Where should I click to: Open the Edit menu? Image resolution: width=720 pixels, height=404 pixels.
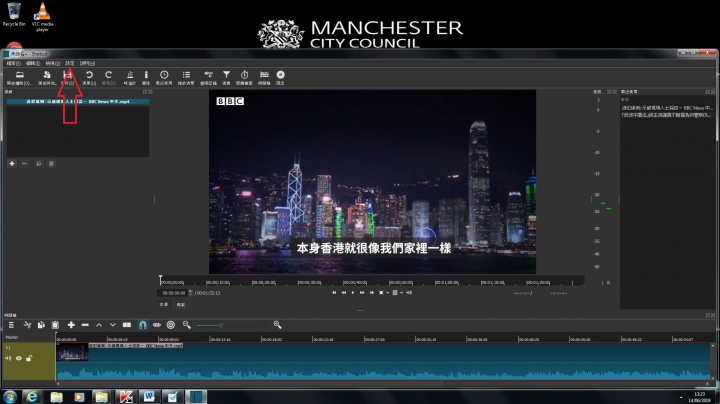pos(33,63)
